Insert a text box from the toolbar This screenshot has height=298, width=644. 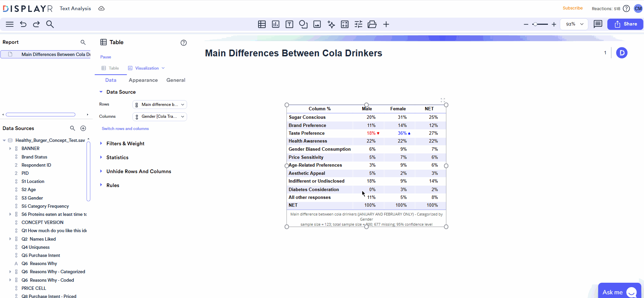[289, 24]
